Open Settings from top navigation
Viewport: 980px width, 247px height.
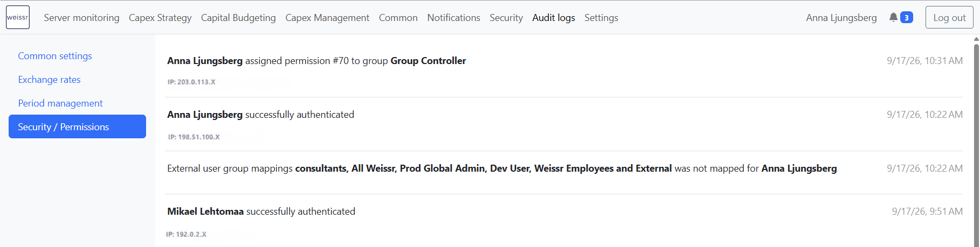click(601, 18)
